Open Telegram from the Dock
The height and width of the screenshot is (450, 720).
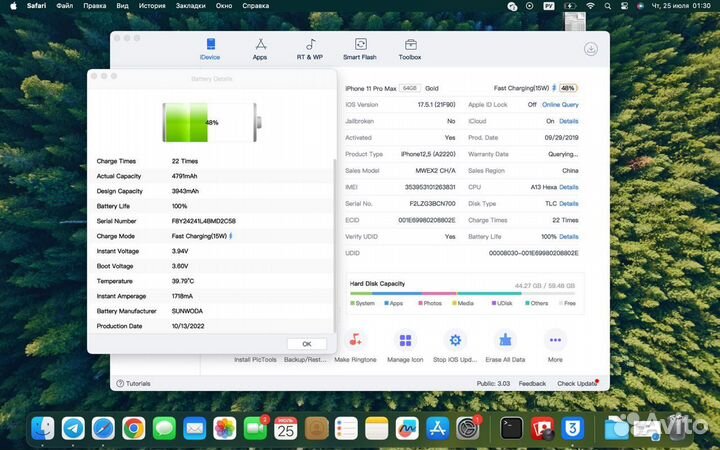pyautogui.click(x=73, y=429)
